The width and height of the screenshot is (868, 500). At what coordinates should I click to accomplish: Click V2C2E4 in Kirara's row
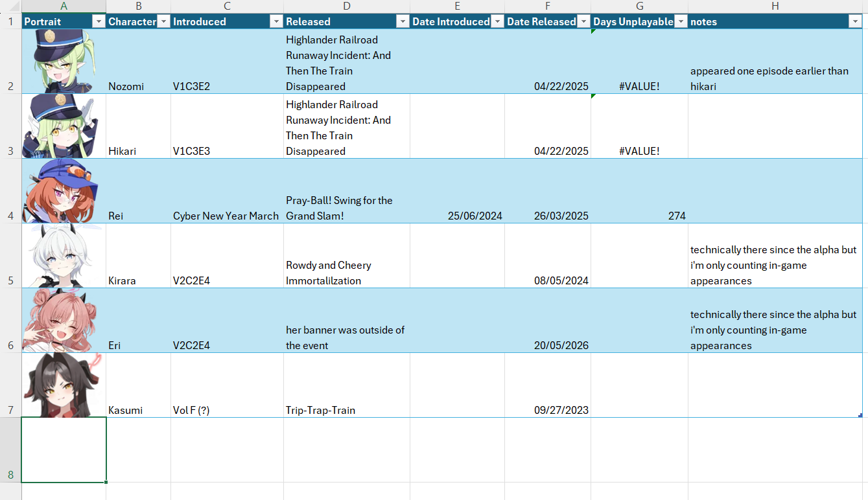click(x=227, y=256)
